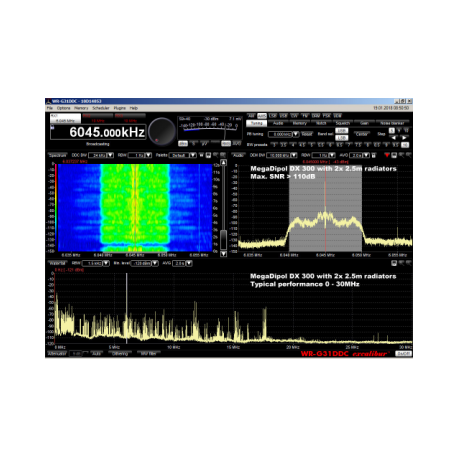Click the Dithering button
458x458 pixels.
click(120, 354)
